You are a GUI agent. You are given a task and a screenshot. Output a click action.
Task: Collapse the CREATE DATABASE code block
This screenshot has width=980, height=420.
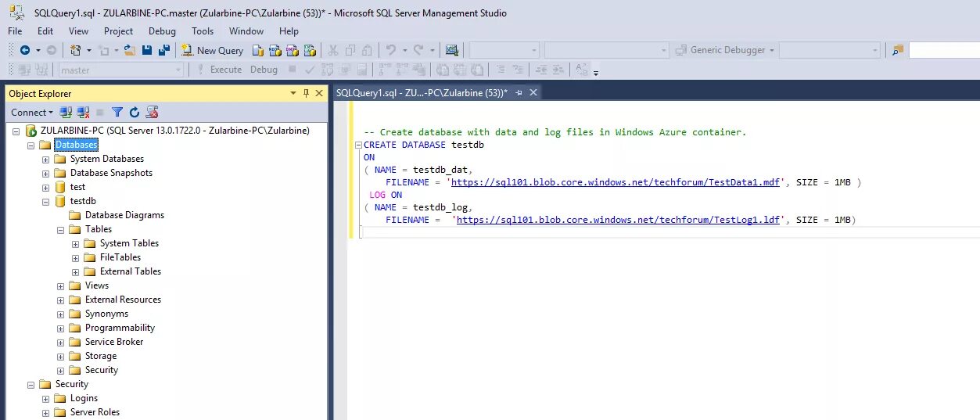[x=358, y=145]
